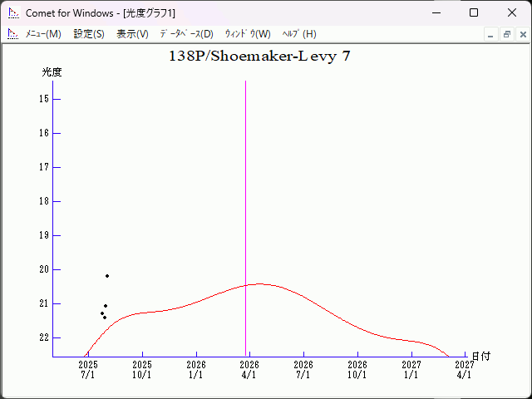
Task: Click the red light curve peak
Action: tap(258, 283)
